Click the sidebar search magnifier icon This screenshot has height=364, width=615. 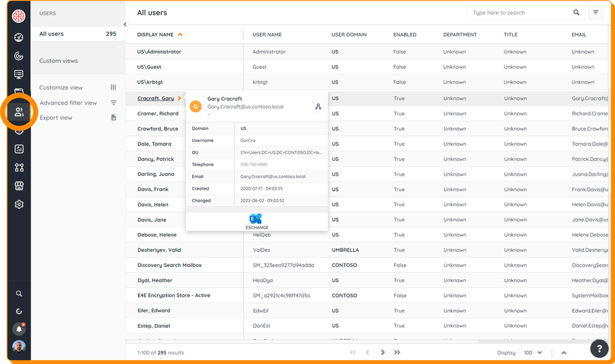click(x=19, y=294)
